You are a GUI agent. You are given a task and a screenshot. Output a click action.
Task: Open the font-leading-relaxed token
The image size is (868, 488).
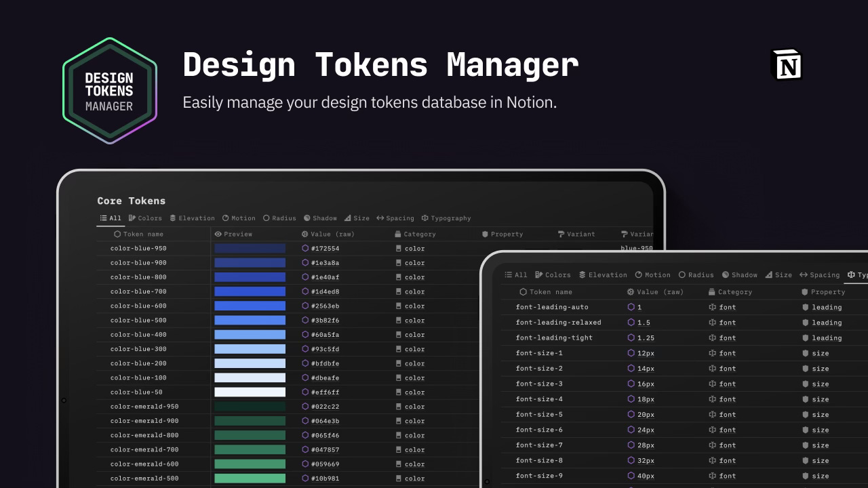coord(558,323)
